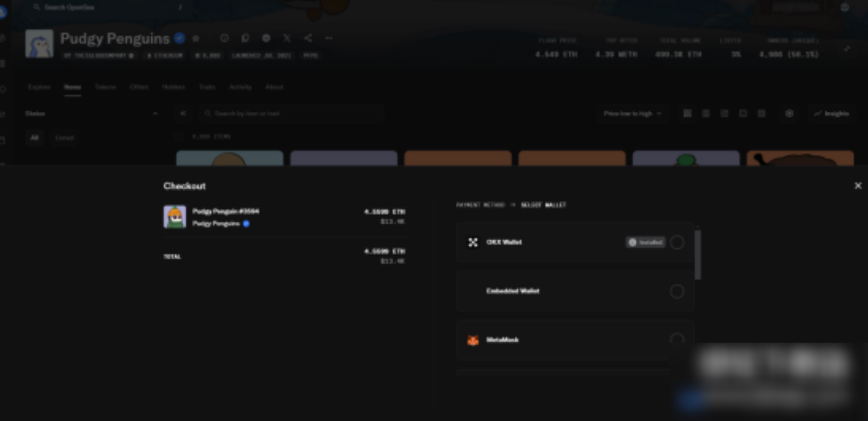
Task: Click the share icon beside collection title
Action: point(308,38)
